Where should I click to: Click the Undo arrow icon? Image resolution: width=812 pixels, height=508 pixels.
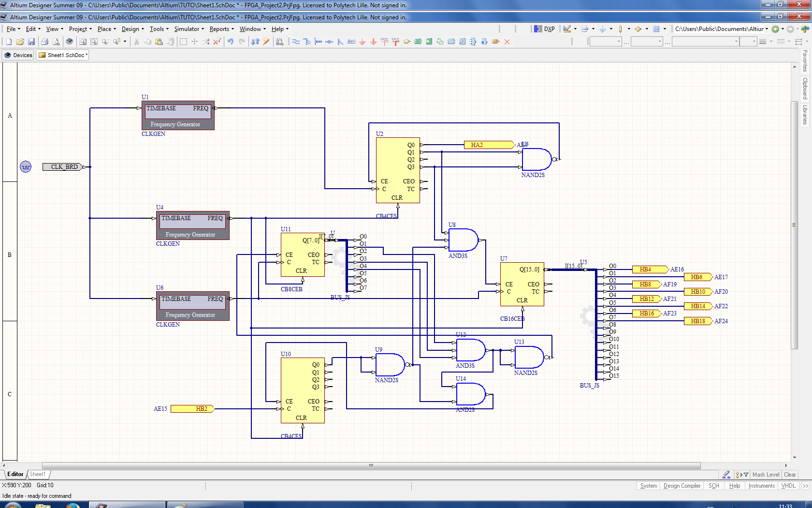(x=231, y=42)
